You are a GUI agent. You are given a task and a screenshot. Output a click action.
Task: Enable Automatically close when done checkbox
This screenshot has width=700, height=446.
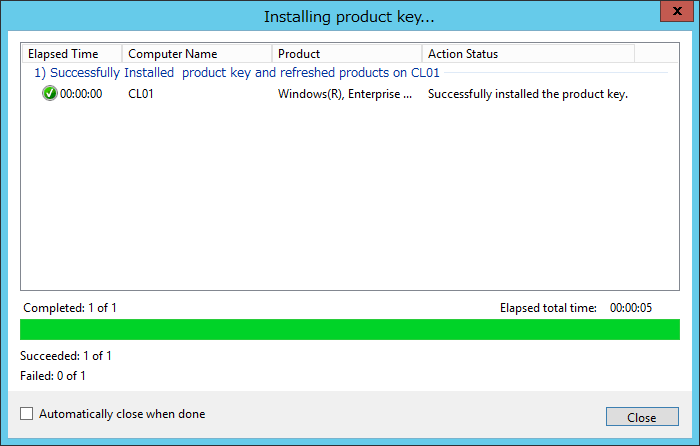coord(26,414)
